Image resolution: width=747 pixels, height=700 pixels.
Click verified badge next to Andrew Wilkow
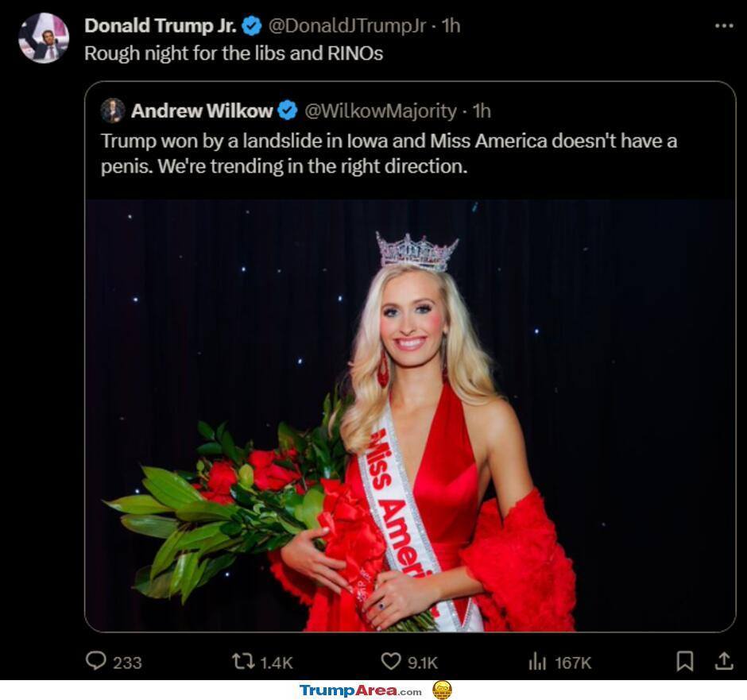(288, 110)
